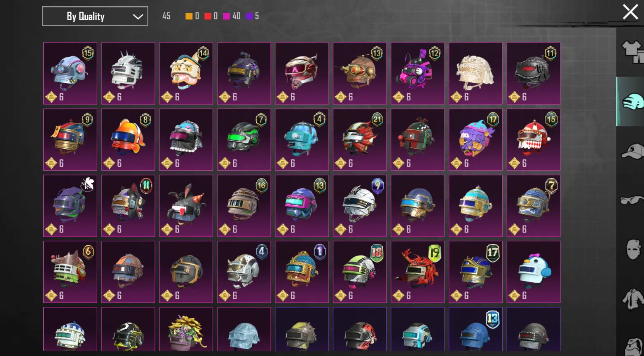This screenshot has width=644, height=356.
Task: Filter by red quality indicator
Action: coord(208,16)
